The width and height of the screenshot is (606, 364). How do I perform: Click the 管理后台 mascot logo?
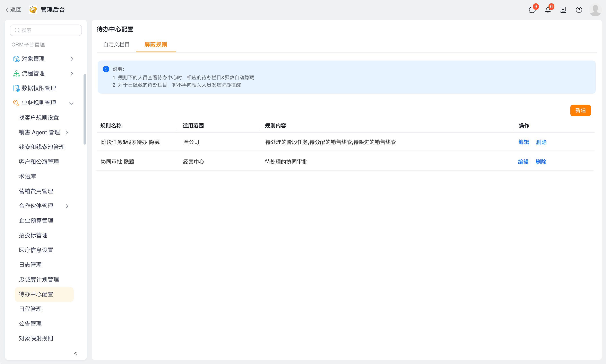coord(33,10)
